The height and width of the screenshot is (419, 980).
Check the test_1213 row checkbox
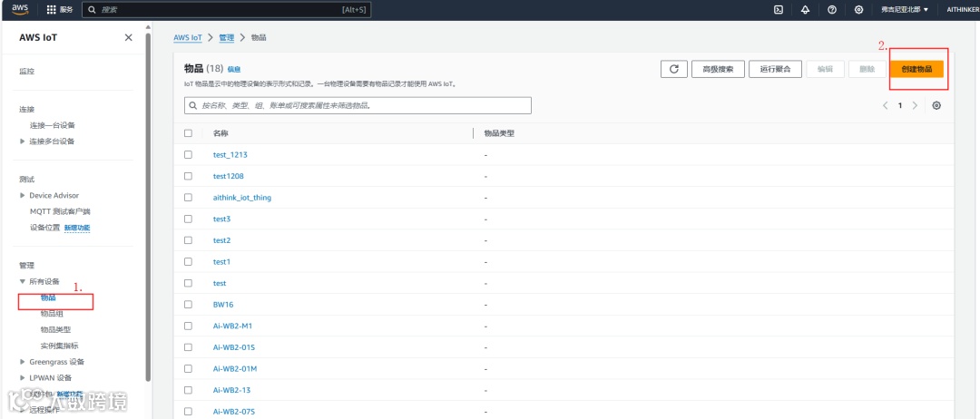188,154
